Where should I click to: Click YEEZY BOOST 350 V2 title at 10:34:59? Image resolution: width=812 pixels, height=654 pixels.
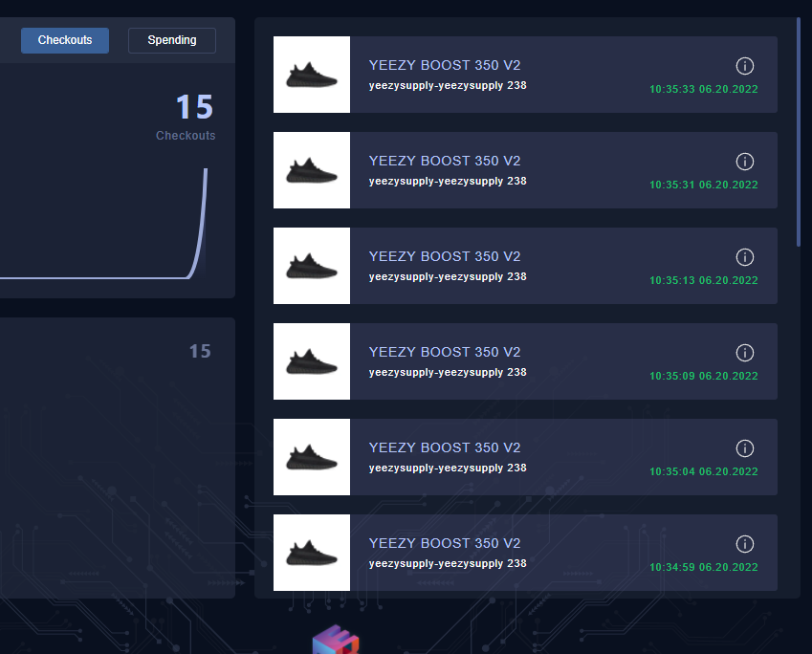point(445,543)
